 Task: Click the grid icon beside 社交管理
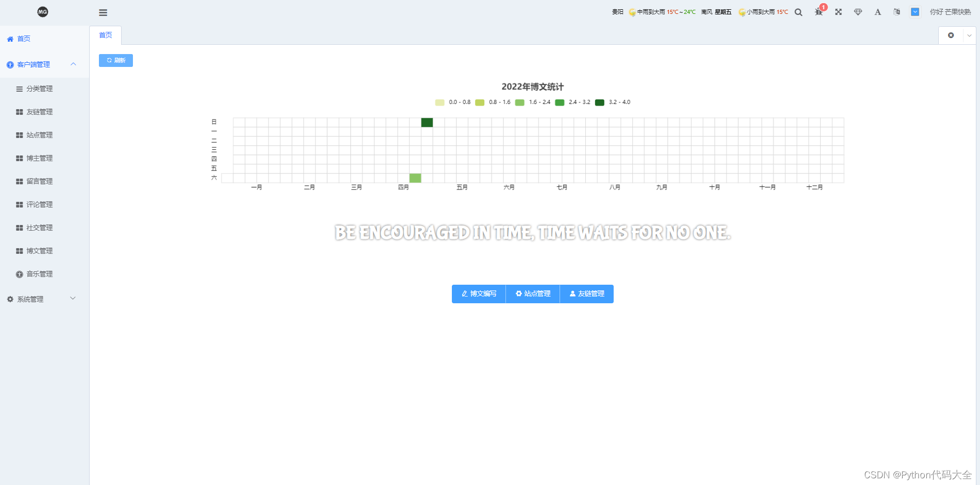[20, 228]
